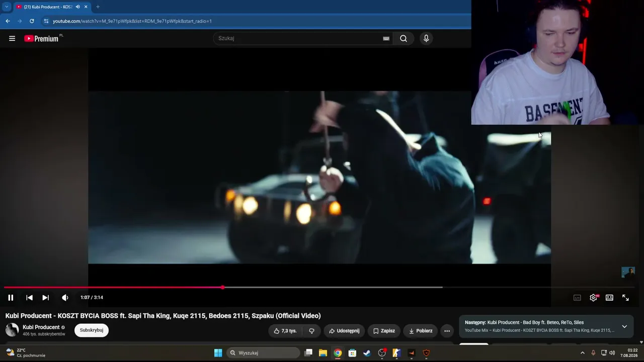Image resolution: width=644 pixels, height=362 pixels.
Task: Switch to Google Chrome on taskbar
Action: click(x=338, y=353)
